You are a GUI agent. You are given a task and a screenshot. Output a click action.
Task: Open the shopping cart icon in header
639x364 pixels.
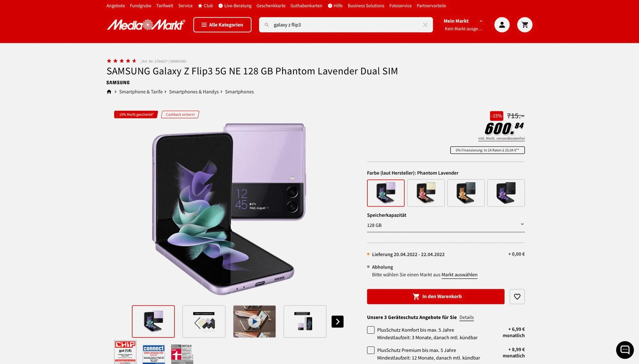click(525, 25)
